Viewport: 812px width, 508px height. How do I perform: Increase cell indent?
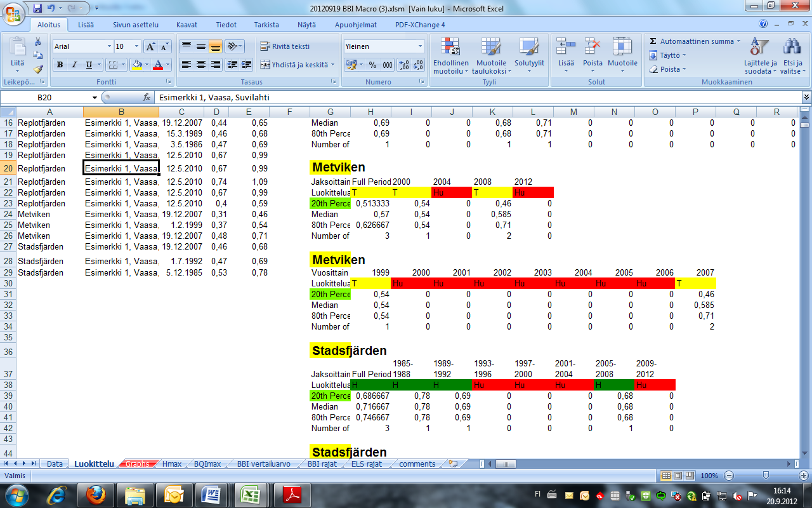coord(247,65)
